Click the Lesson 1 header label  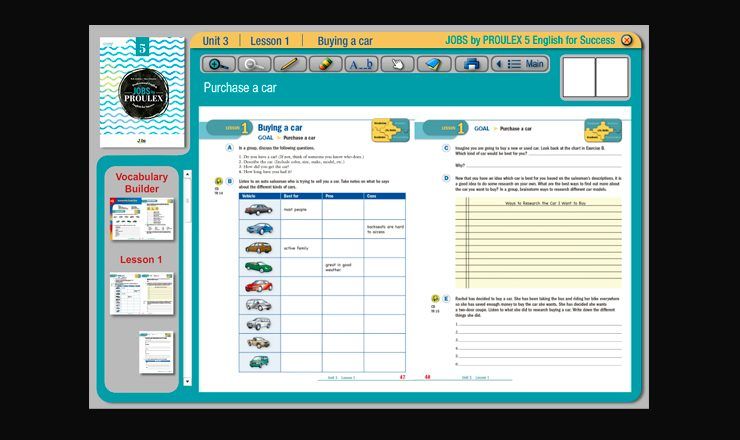click(x=270, y=41)
